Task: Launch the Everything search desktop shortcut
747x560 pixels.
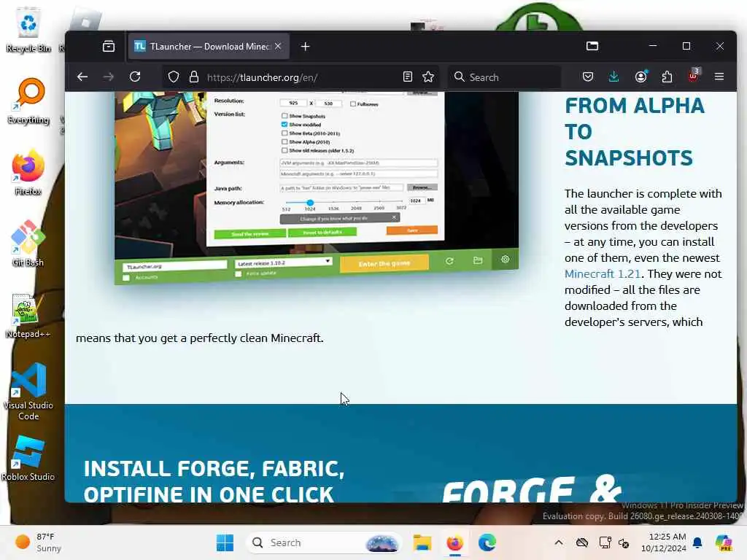Action: pyautogui.click(x=28, y=101)
